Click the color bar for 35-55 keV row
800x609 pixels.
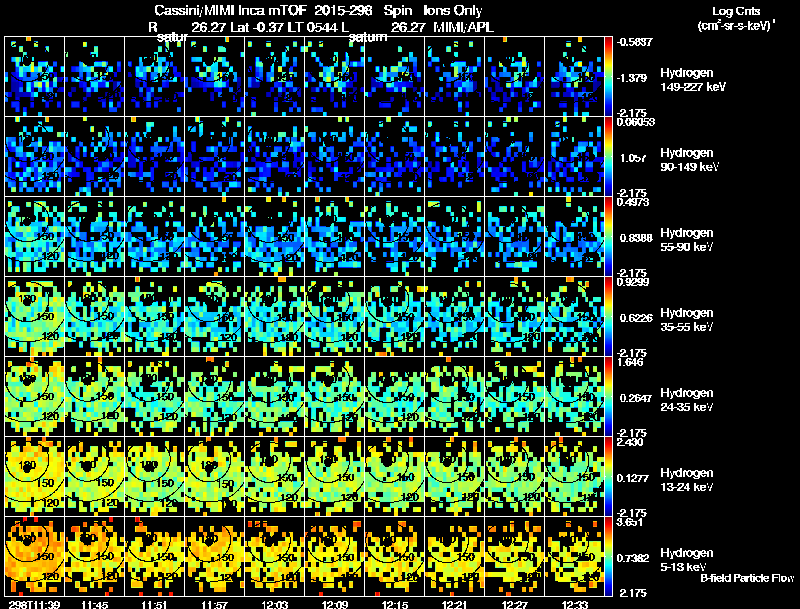point(608,316)
